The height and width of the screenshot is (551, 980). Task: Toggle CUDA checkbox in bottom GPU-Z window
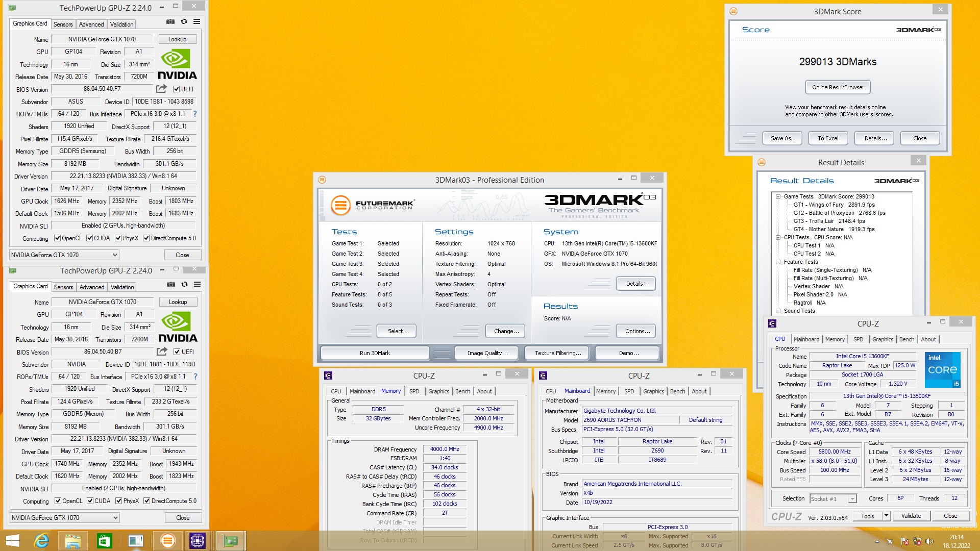click(x=90, y=501)
